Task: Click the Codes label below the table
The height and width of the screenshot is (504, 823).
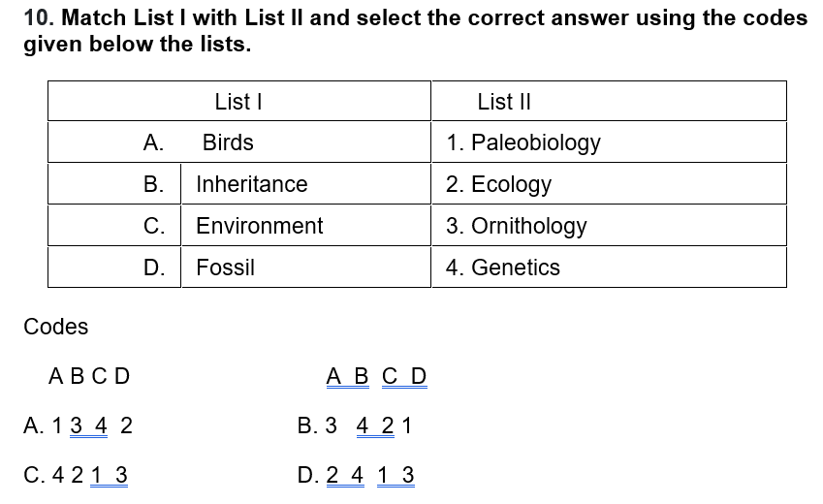Action: 55,327
